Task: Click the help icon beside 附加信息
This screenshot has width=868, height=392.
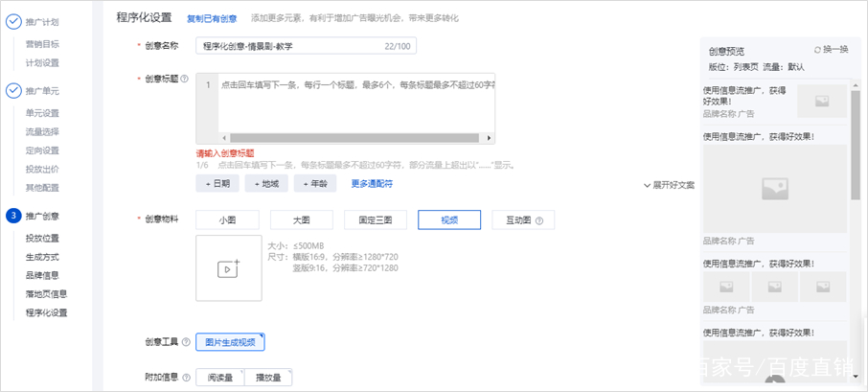Action: [184, 378]
